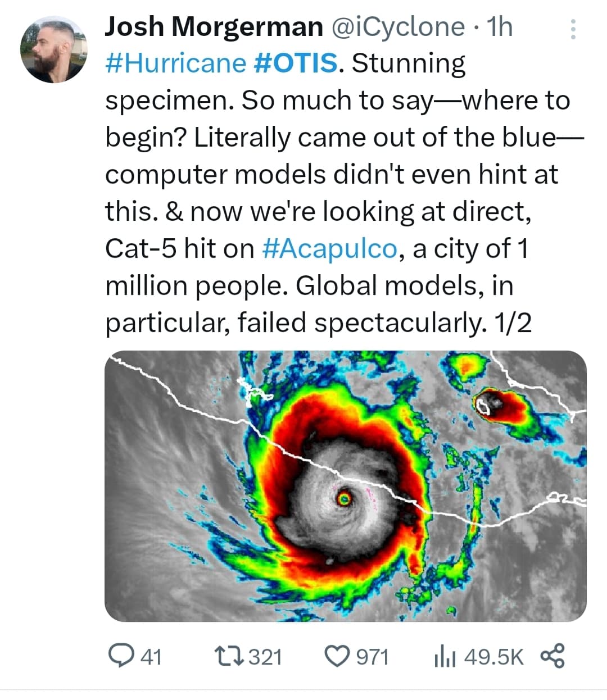Image resolution: width=607 pixels, height=700 pixels.
Task: Open the 1h timestamp link
Action: pyautogui.click(x=500, y=26)
